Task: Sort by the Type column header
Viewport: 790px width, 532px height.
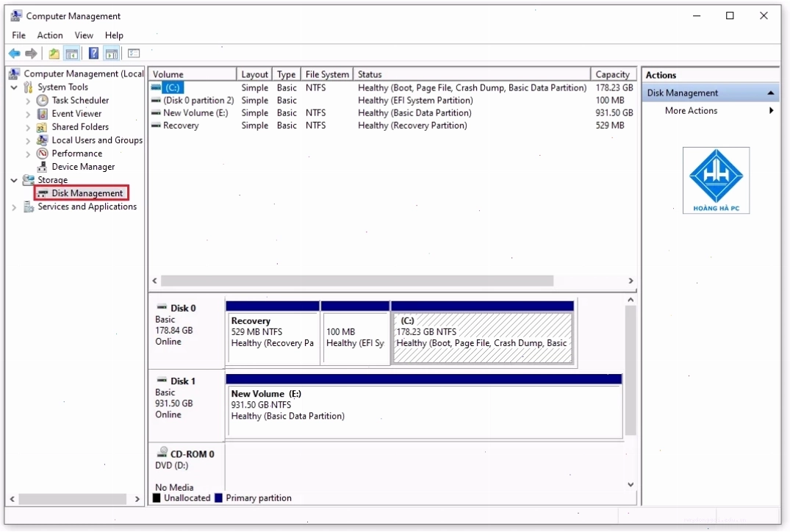Action: [287, 74]
